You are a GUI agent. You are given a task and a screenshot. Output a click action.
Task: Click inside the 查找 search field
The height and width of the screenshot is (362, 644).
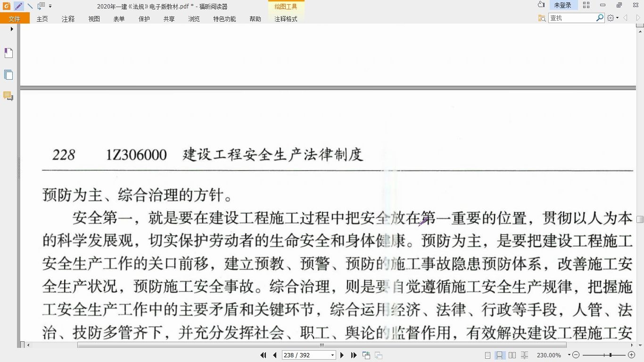pos(570,17)
